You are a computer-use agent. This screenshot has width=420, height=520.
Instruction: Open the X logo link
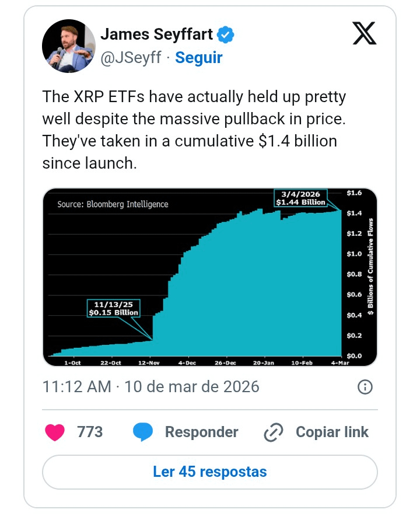(365, 33)
